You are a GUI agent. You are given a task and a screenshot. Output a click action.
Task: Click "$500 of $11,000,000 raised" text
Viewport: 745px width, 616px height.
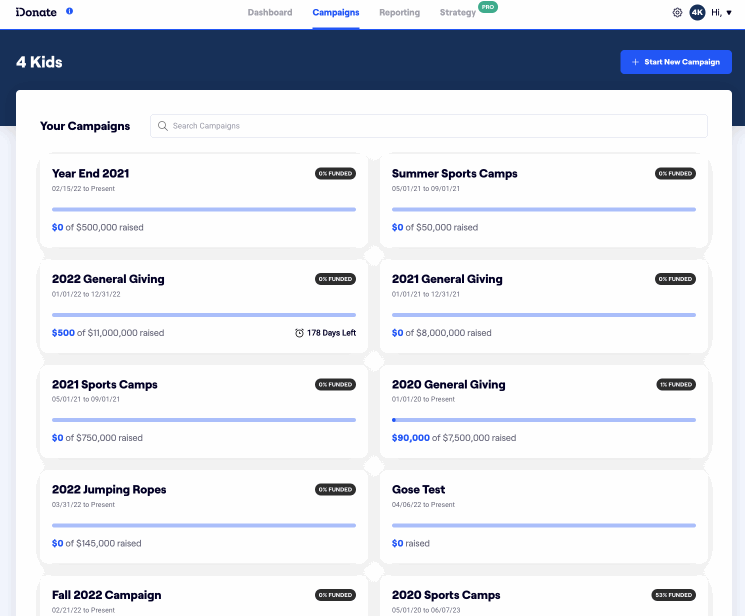point(108,333)
